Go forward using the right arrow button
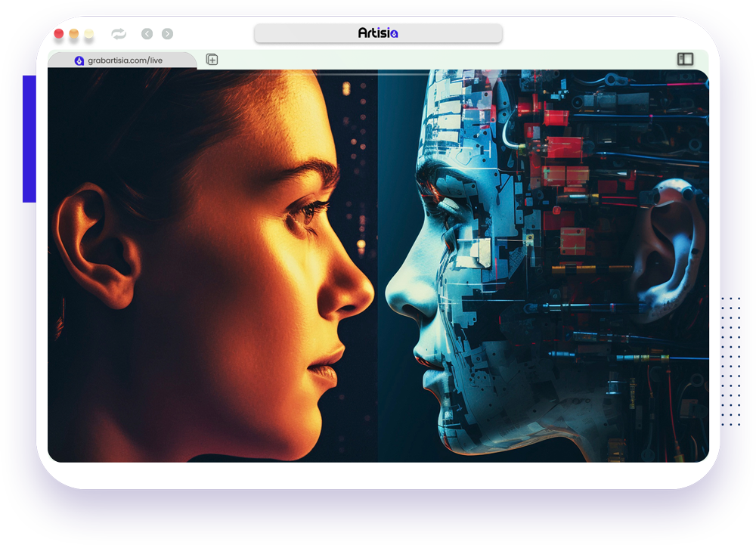This screenshot has height=545, width=756. click(167, 34)
